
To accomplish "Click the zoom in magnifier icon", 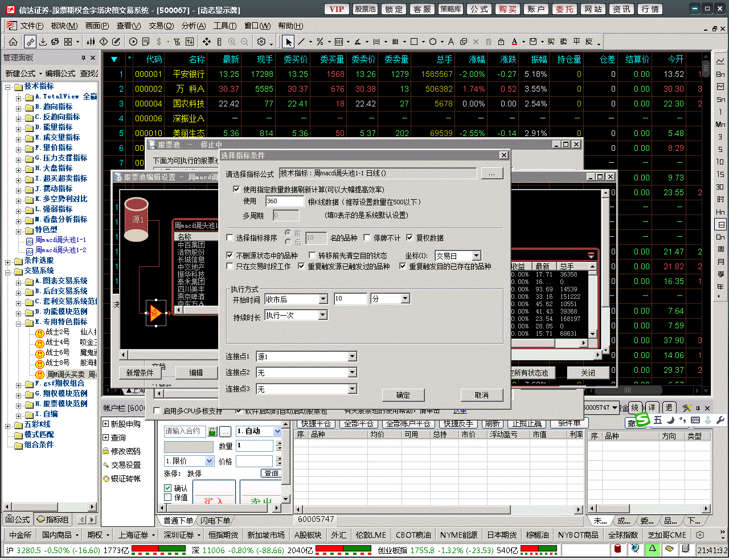I will click(x=232, y=42).
